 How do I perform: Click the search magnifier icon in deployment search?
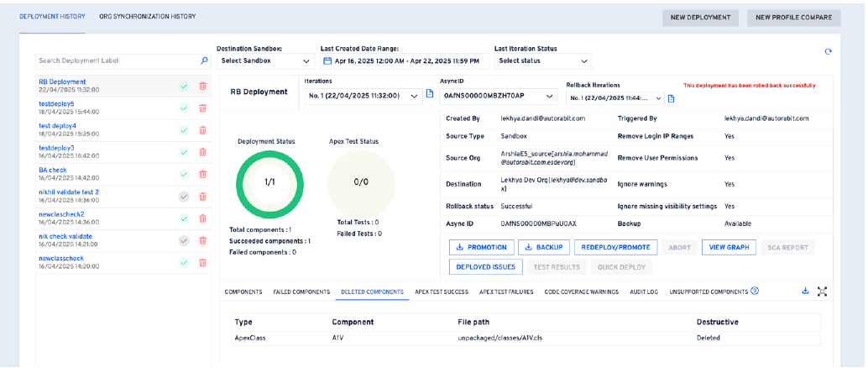point(204,60)
